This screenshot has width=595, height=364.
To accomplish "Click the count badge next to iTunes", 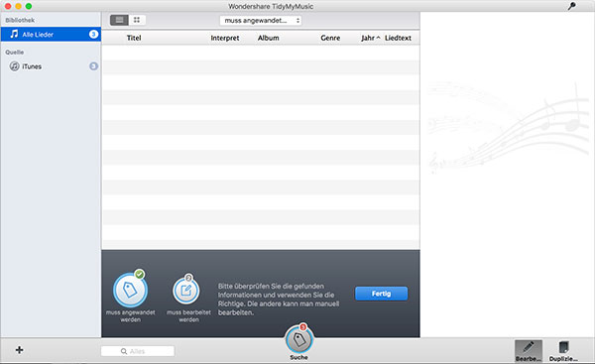I will (93, 66).
